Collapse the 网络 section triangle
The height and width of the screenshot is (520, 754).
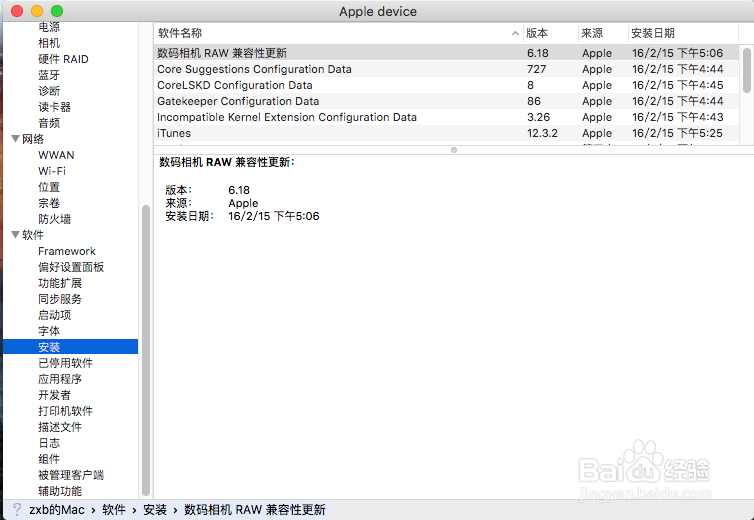15,139
